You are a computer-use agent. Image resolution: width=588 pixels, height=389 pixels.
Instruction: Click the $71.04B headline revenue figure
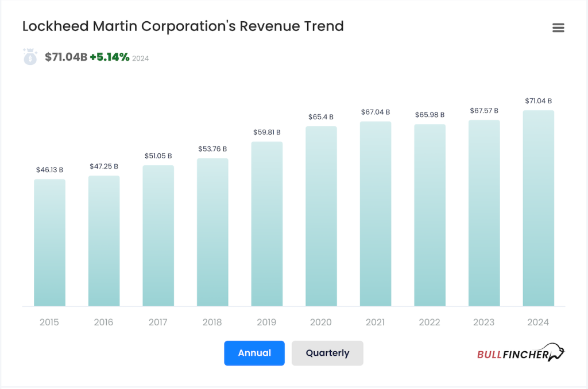click(x=66, y=57)
